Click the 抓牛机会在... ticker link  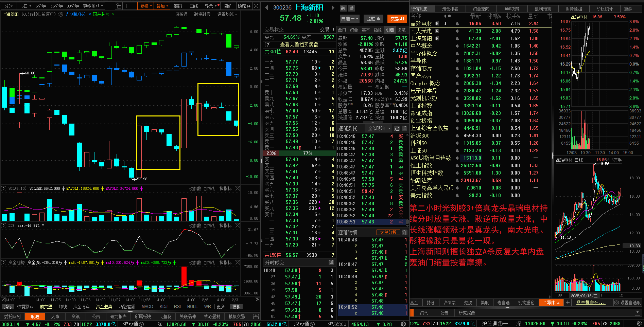click(x=591, y=302)
